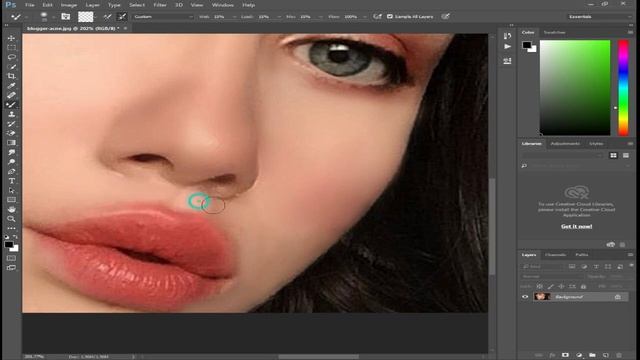640x360 pixels.
Task: Select the Rectangular Marquee tool
Action: click(11, 47)
